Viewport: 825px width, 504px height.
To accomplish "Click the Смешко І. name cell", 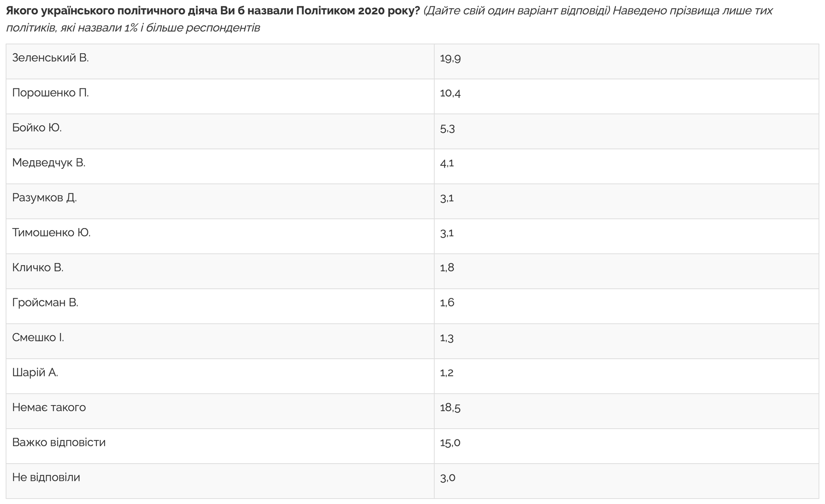I will point(38,338).
